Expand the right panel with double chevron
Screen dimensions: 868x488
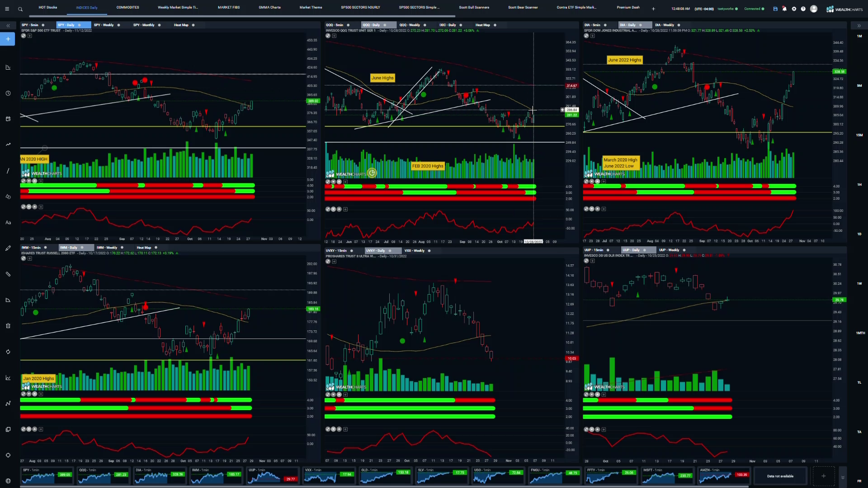point(859,26)
